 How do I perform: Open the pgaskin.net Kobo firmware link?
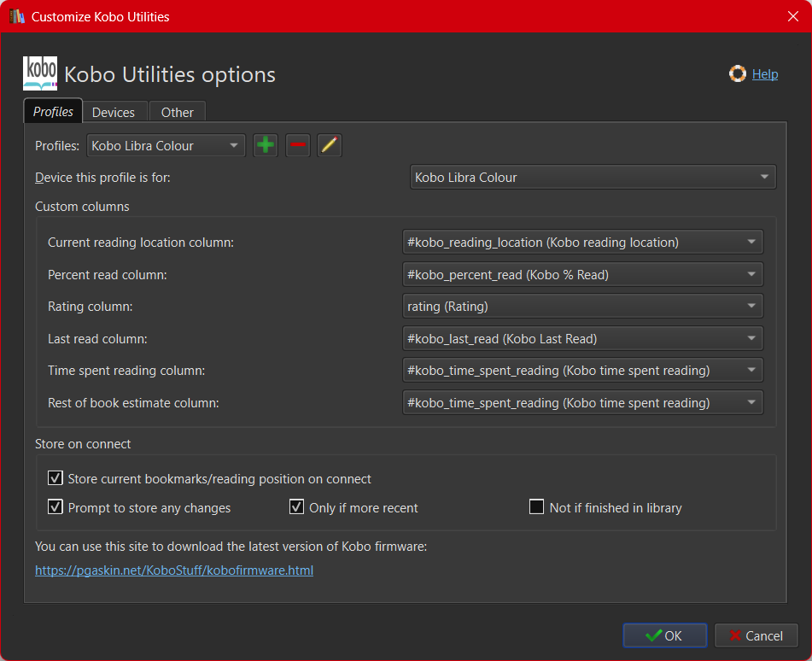pos(174,570)
